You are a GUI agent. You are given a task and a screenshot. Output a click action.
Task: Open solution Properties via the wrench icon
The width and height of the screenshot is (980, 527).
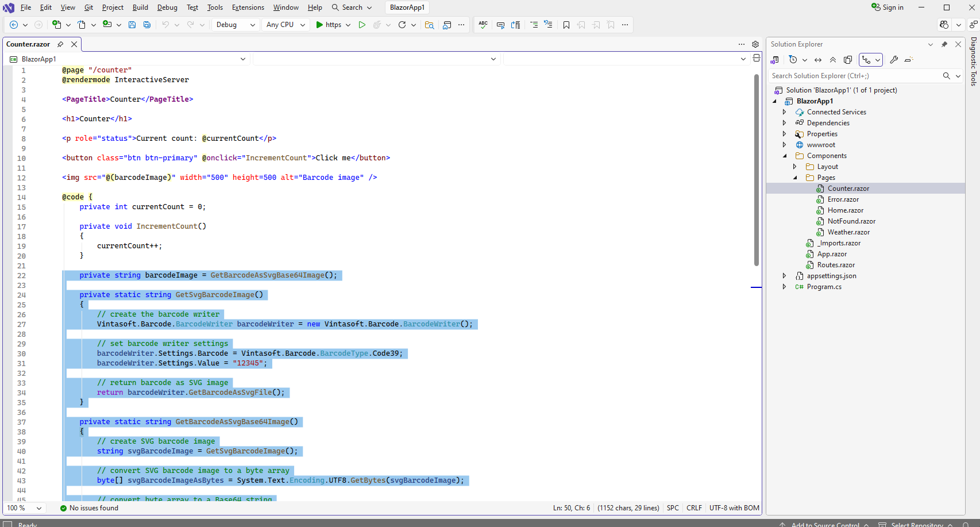pos(894,60)
